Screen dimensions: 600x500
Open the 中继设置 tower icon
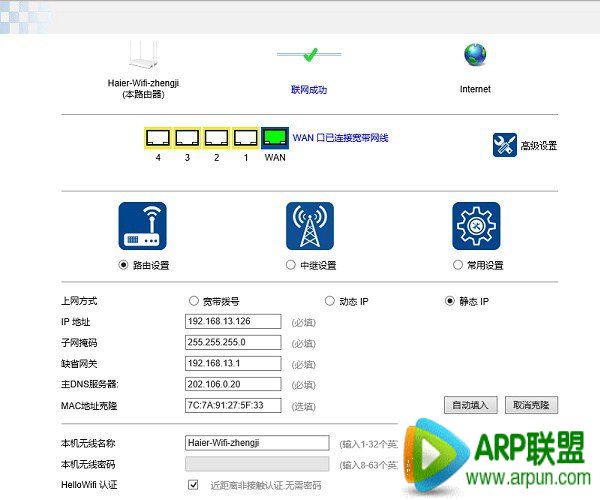coord(310,226)
